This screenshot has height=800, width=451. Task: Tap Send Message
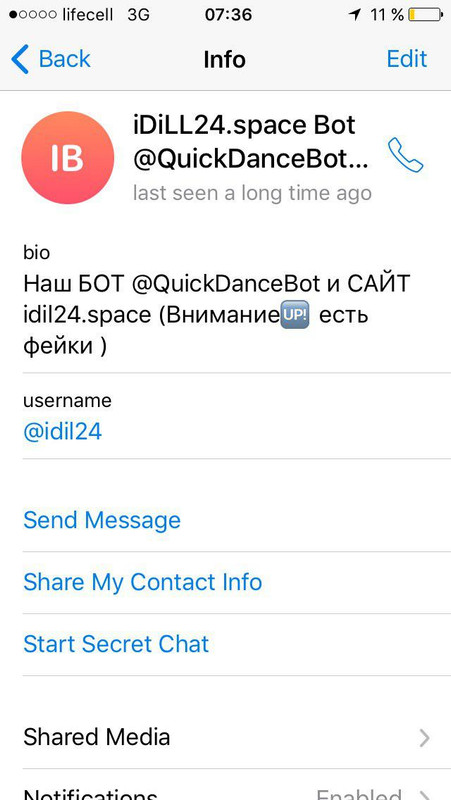click(x=102, y=520)
